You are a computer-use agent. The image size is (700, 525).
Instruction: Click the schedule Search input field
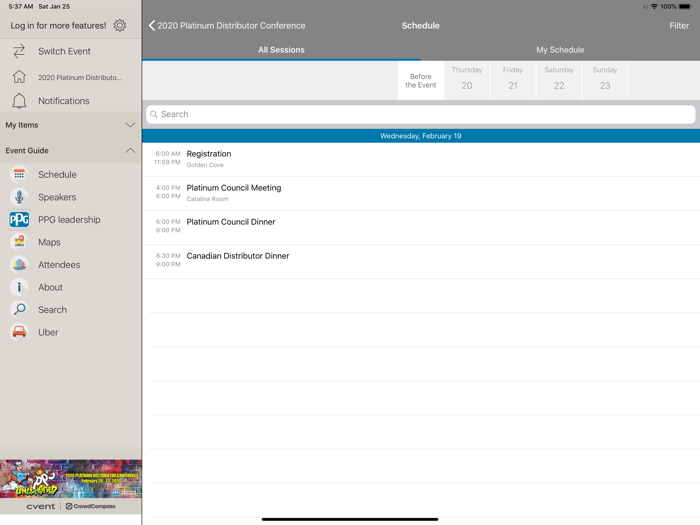click(x=421, y=114)
